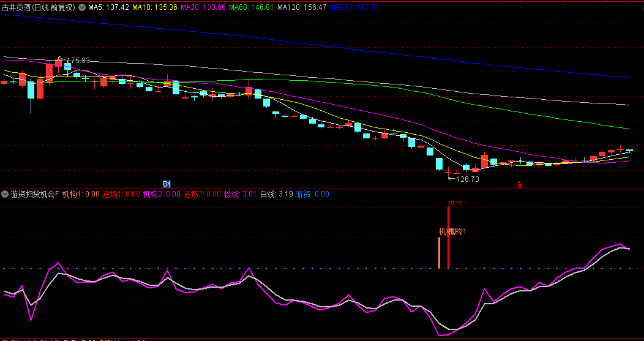
Task: Click the 机构1 text label above bars
Action: (x=452, y=231)
